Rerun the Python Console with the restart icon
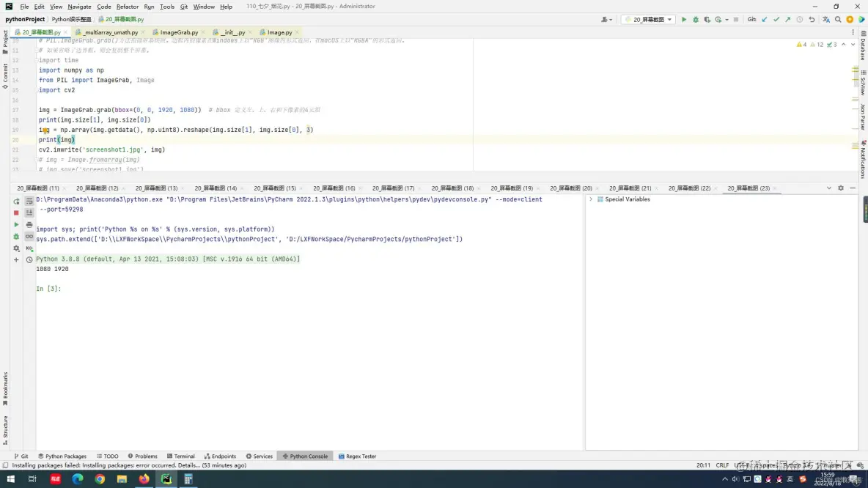Viewport: 868px width, 488px height. click(16, 202)
